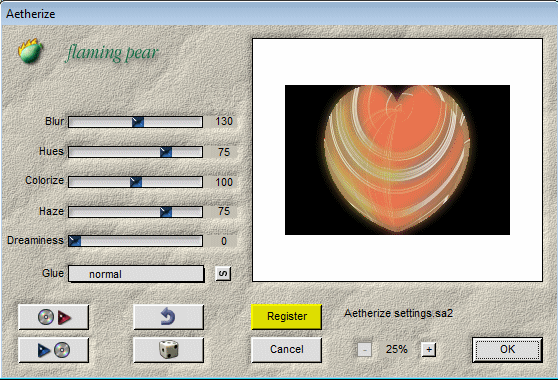Click the Colorize slider handle
Viewport: 558px width, 380px height.
[x=136, y=182]
